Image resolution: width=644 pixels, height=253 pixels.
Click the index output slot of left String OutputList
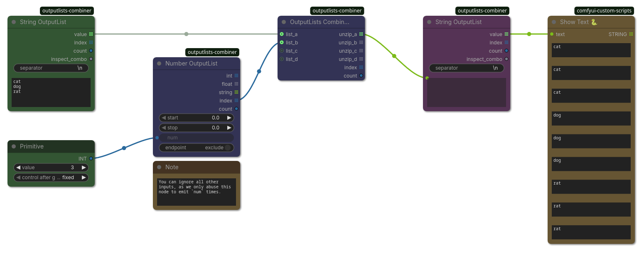(91, 43)
